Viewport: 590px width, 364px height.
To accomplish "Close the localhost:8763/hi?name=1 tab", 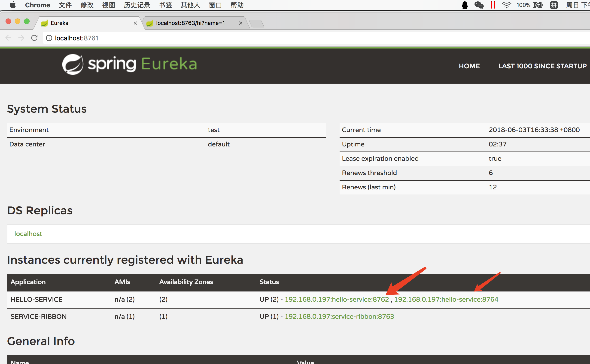I will tap(240, 23).
